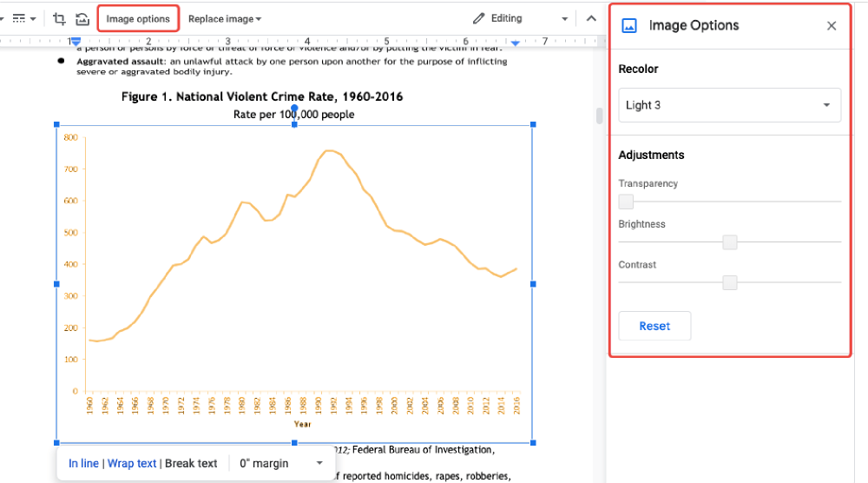
Task: Click the rotation handle above the chart
Action: pyautogui.click(x=294, y=109)
